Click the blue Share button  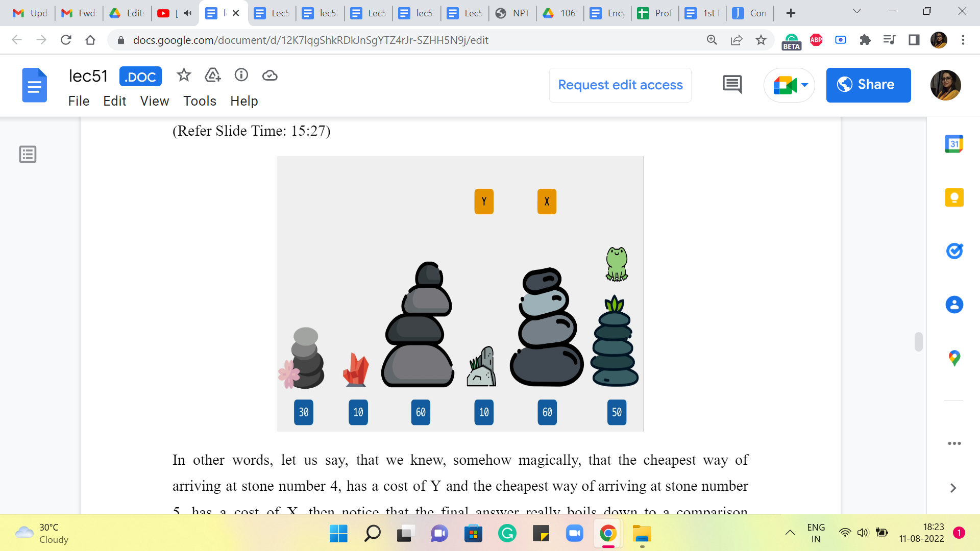tap(868, 85)
